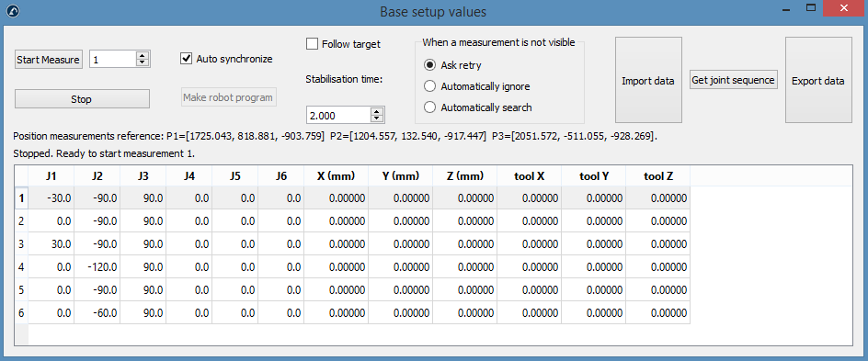The width and height of the screenshot is (868, 361).
Task: Click the -60.0 cell in J2 column
Action: pyautogui.click(x=97, y=313)
